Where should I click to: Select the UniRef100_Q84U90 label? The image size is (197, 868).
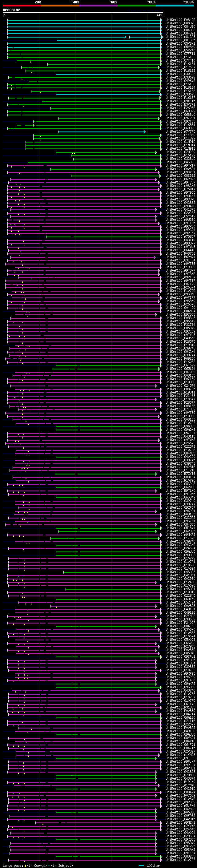pyautogui.click(x=180, y=26)
